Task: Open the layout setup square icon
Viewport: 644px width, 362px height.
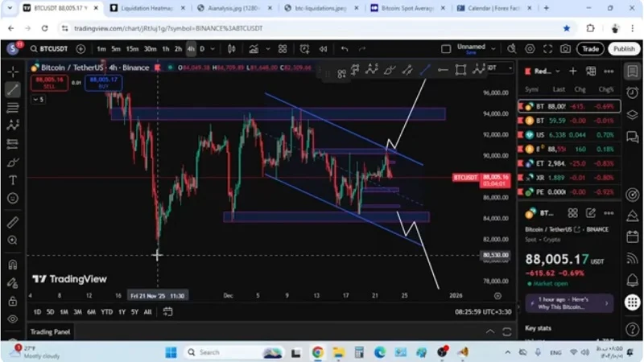Action: (x=446, y=49)
